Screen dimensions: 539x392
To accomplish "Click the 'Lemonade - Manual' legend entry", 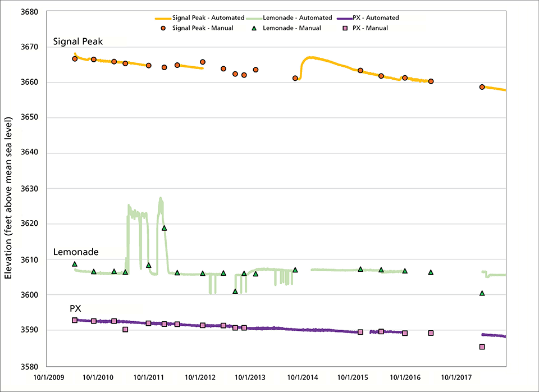I will [x=286, y=28].
